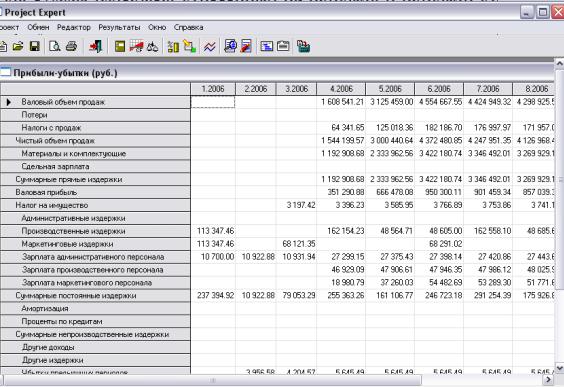
Task: Select the Чистый объем продаж row header
Action: pos(95,141)
